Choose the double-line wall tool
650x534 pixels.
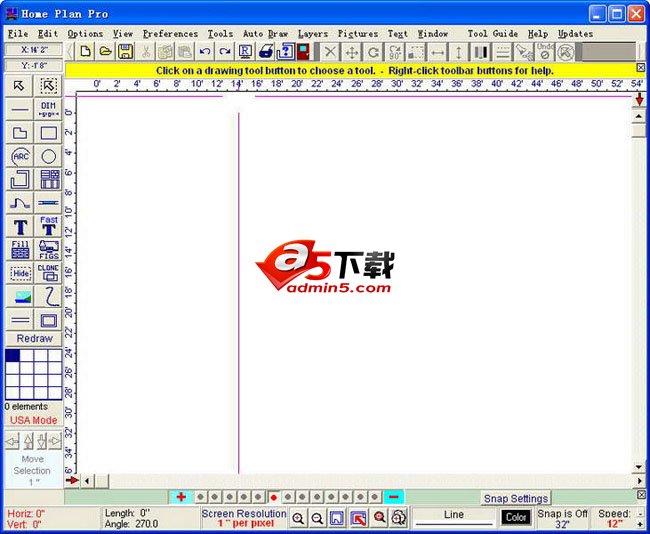click(x=49, y=203)
